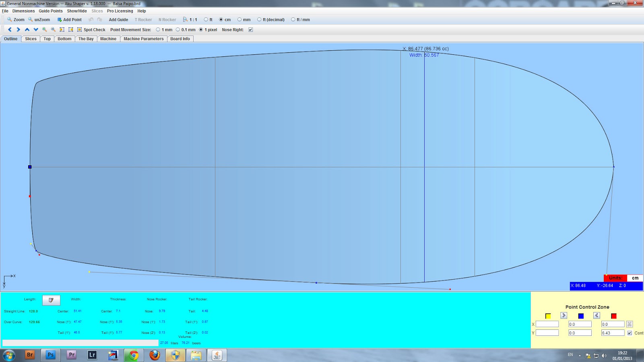The width and height of the screenshot is (644, 362).
Task: Open Premiere Pro from the taskbar
Action: point(71,355)
